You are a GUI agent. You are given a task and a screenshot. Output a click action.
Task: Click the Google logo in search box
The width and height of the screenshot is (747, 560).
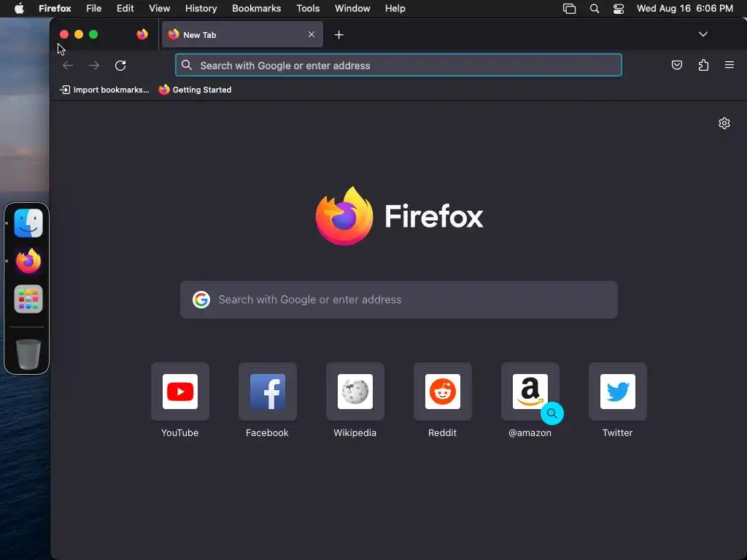coord(201,300)
